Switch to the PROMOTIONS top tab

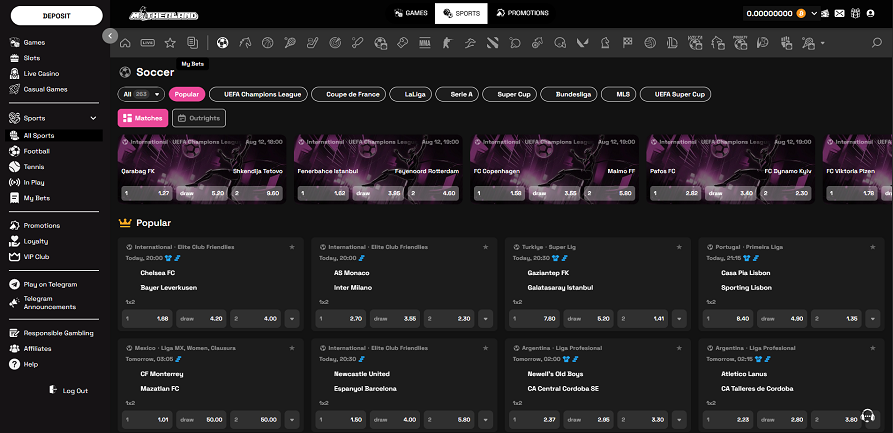coord(522,13)
